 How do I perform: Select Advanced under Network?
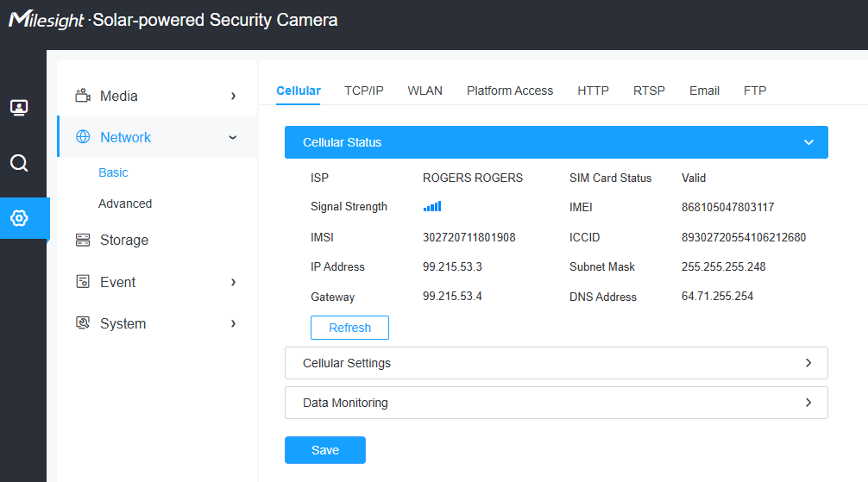[x=125, y=203]
